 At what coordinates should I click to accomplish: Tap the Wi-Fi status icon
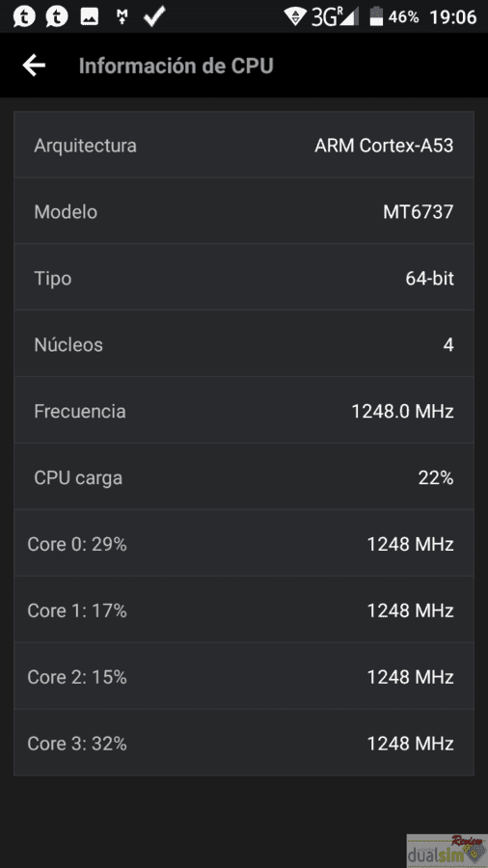296,16
